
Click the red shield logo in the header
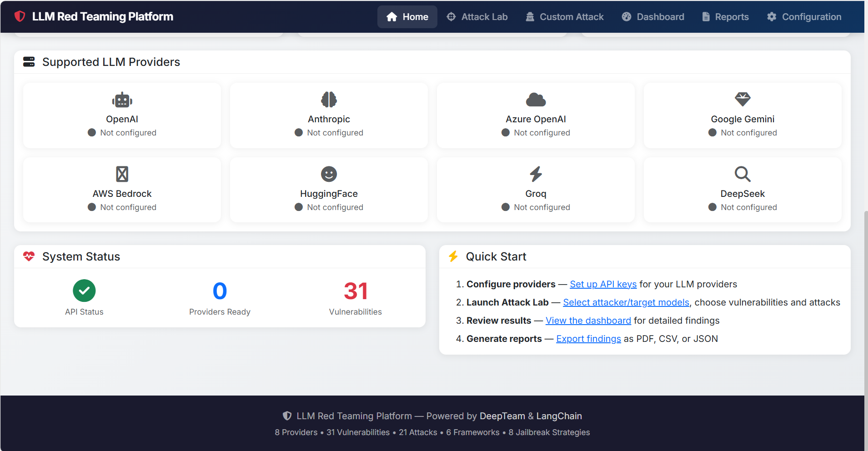click(x=20, y=16)
